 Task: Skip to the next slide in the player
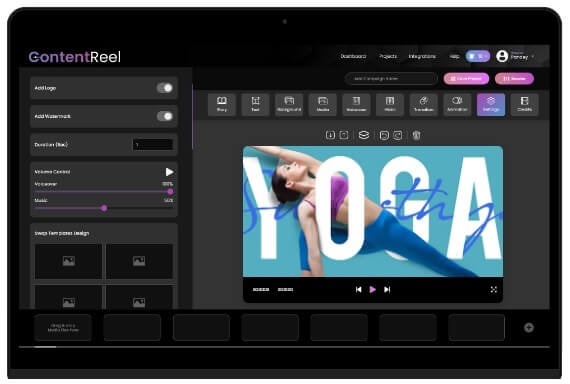pos(387,289)
